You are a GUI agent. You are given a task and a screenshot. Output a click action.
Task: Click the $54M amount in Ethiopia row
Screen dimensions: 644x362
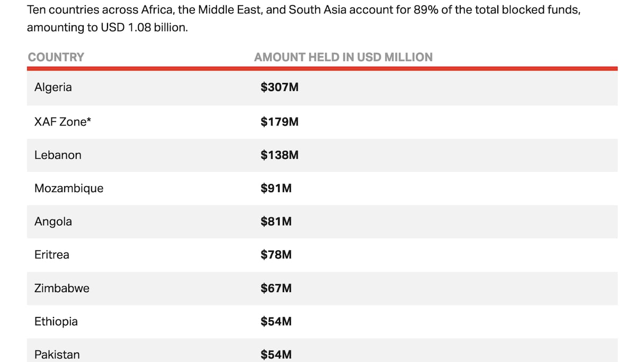pos(276,321)
